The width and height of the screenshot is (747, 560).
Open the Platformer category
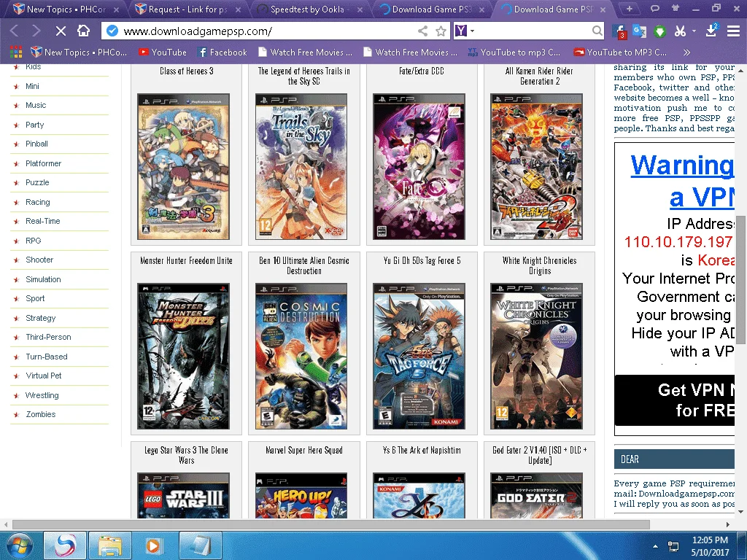43,163
